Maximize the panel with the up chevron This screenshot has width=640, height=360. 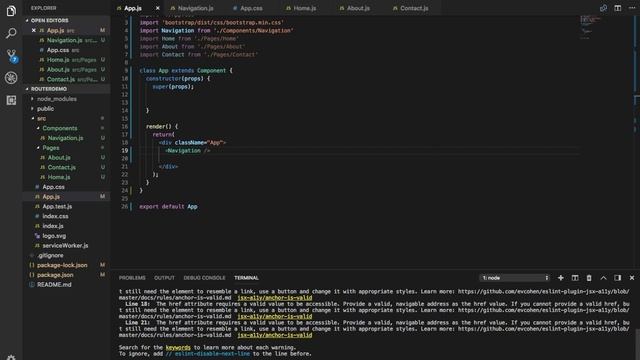coord(603,278)
